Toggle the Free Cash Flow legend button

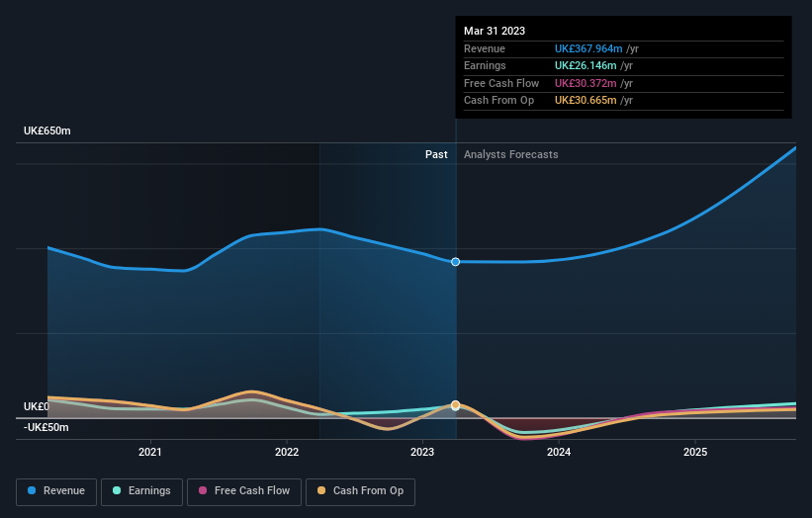(244, 491)
